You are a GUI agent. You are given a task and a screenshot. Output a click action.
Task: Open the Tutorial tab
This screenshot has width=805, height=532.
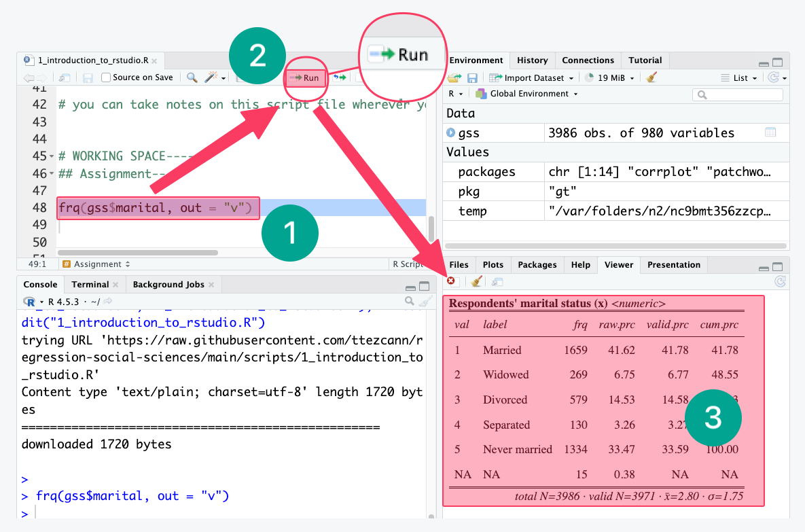[645, 60]
